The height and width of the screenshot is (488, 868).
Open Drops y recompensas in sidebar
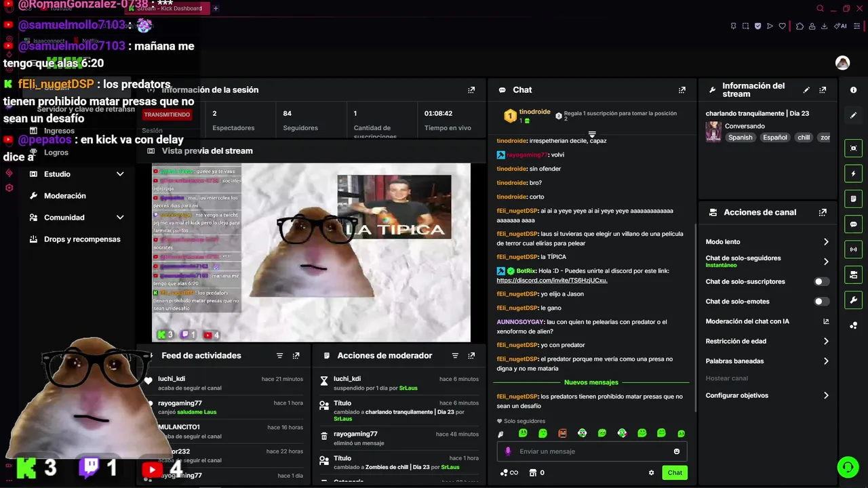(x=77, y=239)
